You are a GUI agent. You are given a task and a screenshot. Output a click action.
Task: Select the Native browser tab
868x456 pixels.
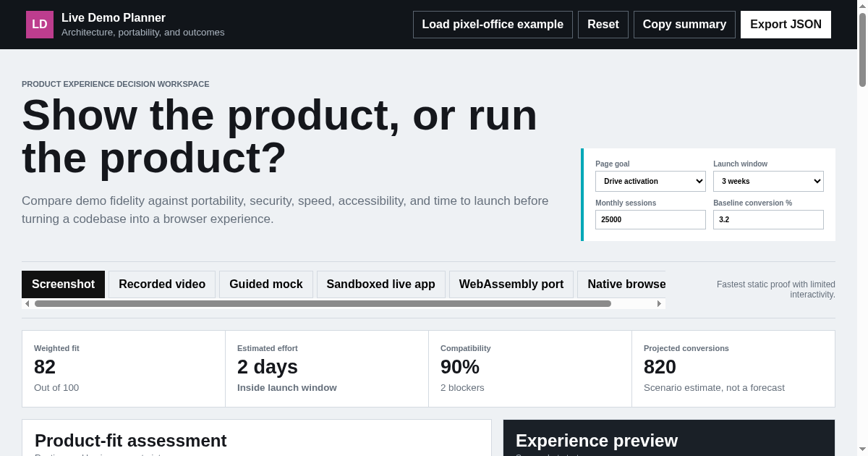click(621, 284)
